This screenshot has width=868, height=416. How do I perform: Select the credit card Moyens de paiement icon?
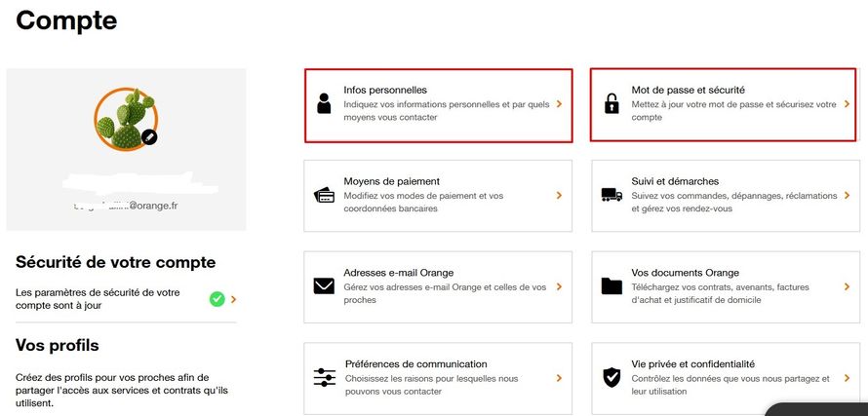coord(324,195)
